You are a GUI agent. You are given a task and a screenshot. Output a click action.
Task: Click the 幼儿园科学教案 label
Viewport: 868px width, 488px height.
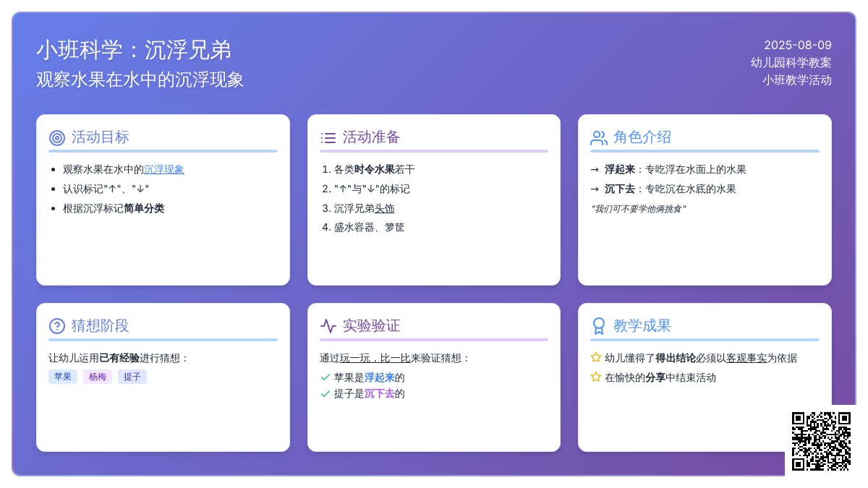point(791,63)
